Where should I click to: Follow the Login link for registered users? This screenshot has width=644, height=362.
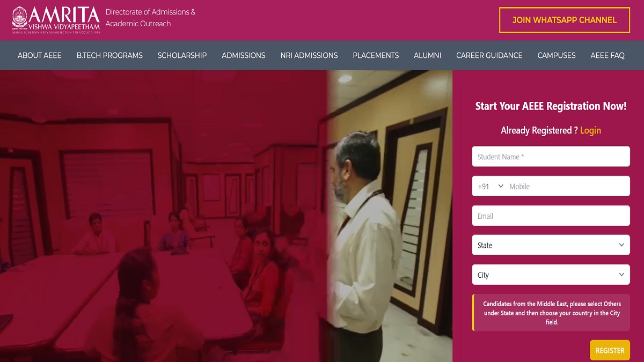[590, 130]
